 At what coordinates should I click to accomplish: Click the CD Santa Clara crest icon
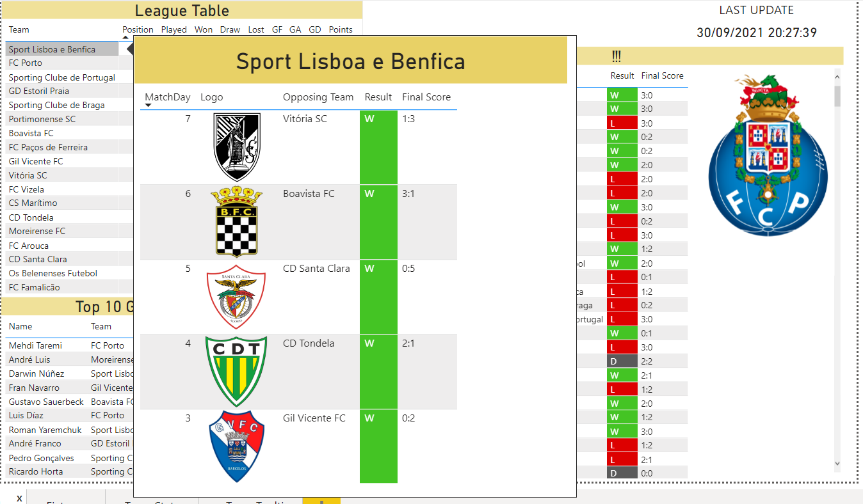pyautogui.click(x=237, y=296)
